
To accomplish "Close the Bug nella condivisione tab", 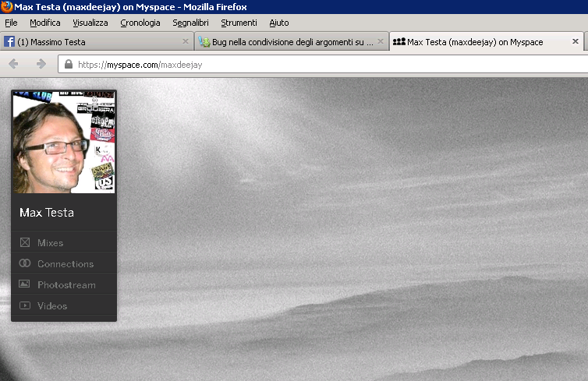I will [x=381, y=41].
